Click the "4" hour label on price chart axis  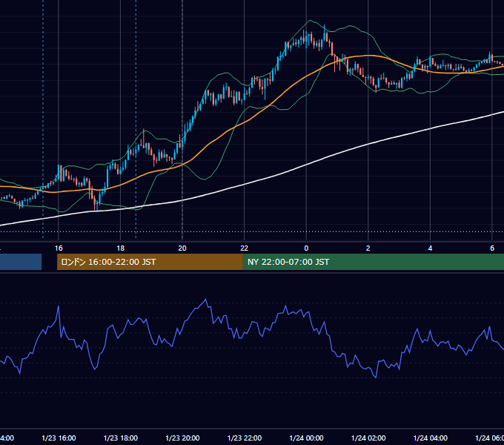tap(430, 248)
